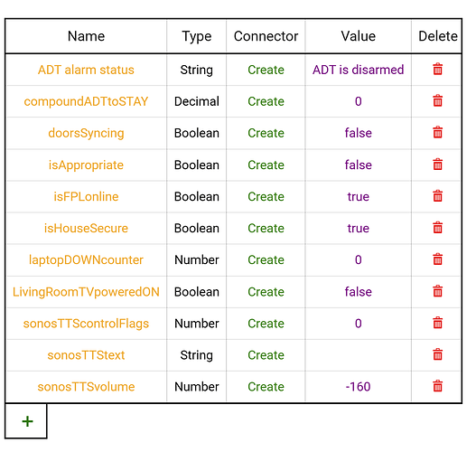This screenshot has width=476, height=452.
Task: Remove sonosTTSvolume with its trash icon
Action: tap(437, 386)
